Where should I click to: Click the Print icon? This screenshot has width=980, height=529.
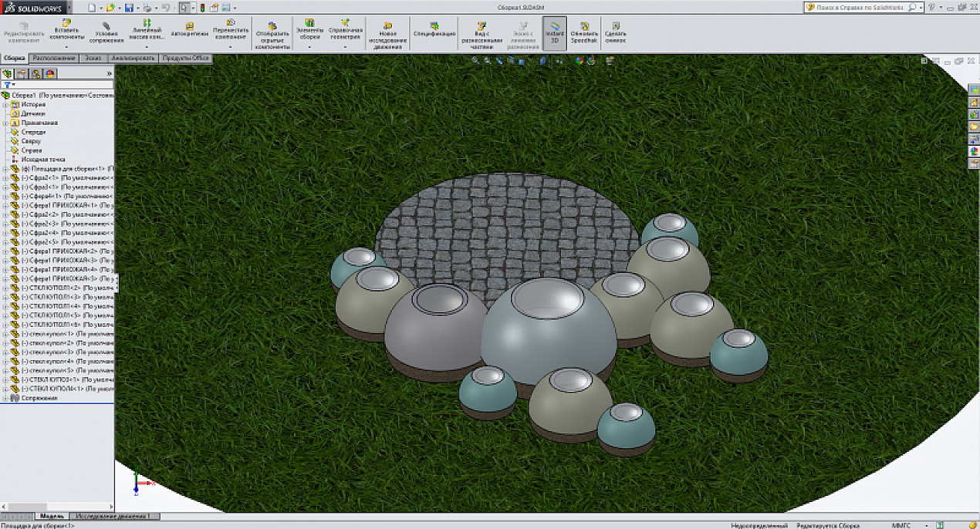click(x=147, y=7)
